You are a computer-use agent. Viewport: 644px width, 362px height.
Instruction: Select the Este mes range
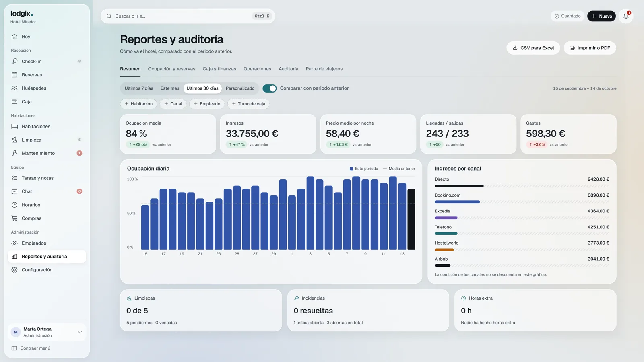(170, 88)
